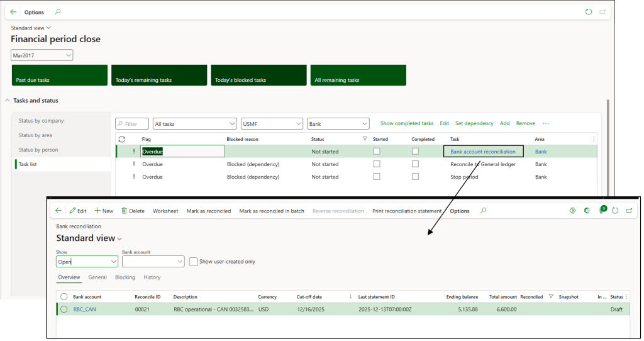Enable Show user-created only checkbox

[194, 262]
